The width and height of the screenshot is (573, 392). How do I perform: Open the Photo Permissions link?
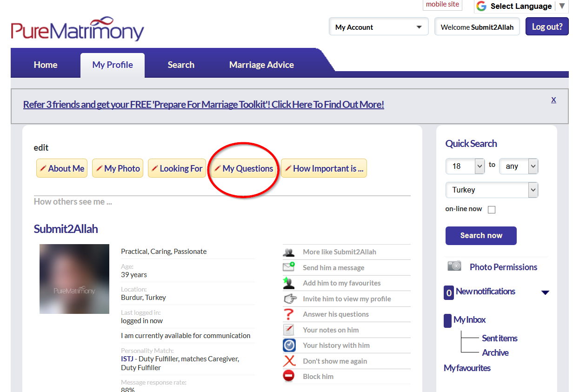pos(503,267)
